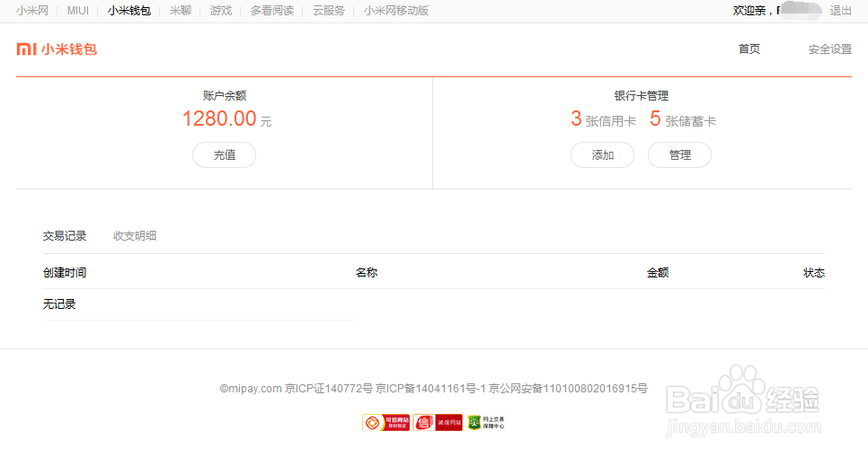Click the 管理 bank card button

pyautogui.click(x=680, y=155)
